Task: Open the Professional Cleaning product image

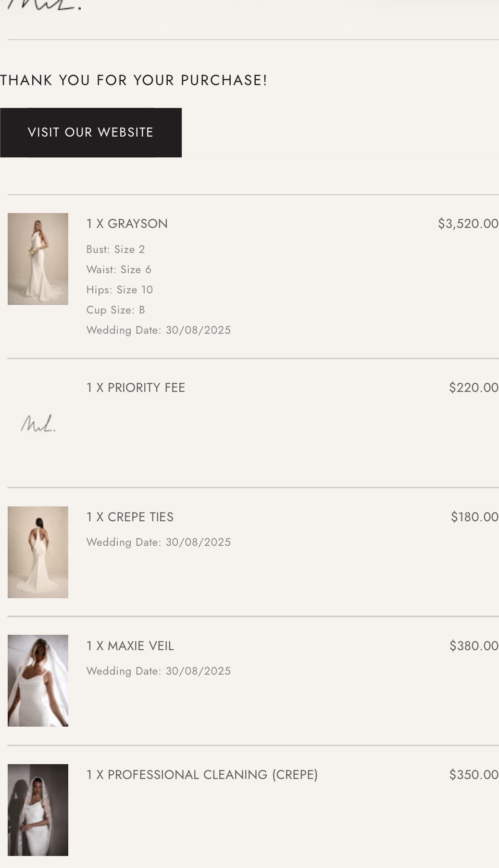Action: click(38, 810)
